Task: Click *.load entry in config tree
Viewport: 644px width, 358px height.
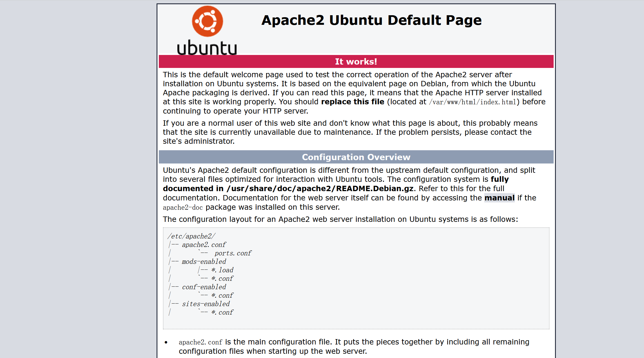Action: pyautogui.click(x=222, y=270)
